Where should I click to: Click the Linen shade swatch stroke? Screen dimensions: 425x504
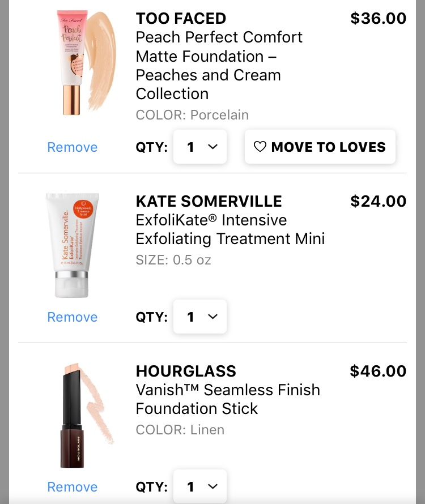[x=99, y=402]
